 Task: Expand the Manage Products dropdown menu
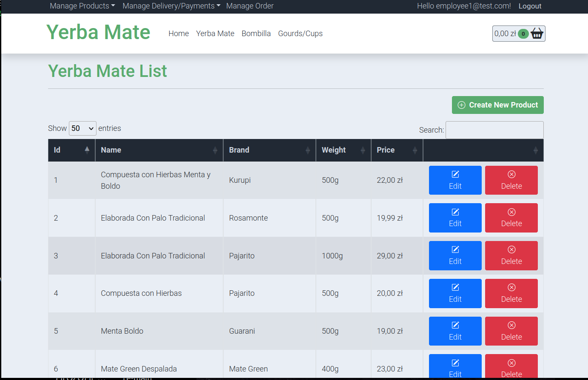click(82, 6)
